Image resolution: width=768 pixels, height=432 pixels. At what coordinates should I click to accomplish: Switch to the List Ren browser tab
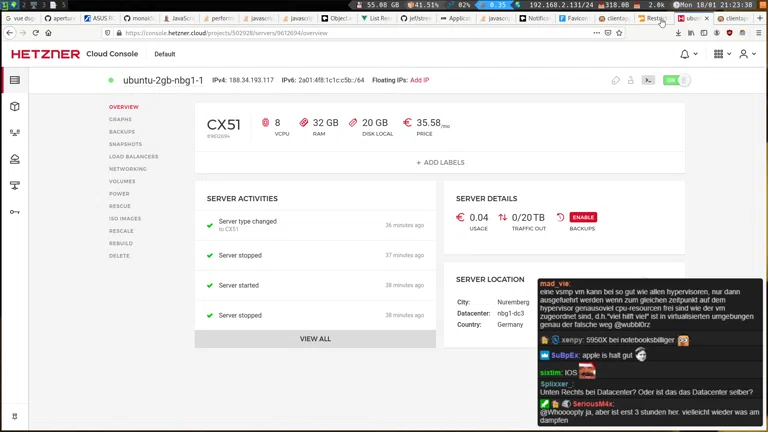[376, 18]
